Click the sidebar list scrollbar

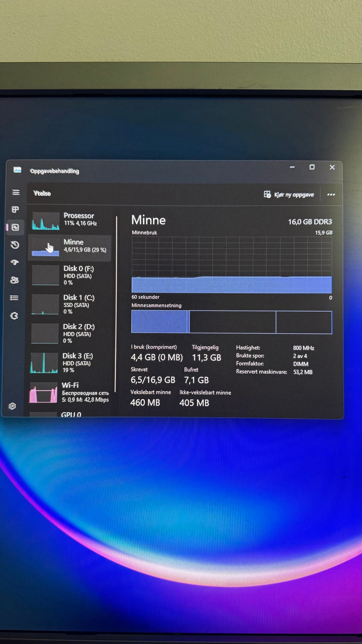[116, 304]
